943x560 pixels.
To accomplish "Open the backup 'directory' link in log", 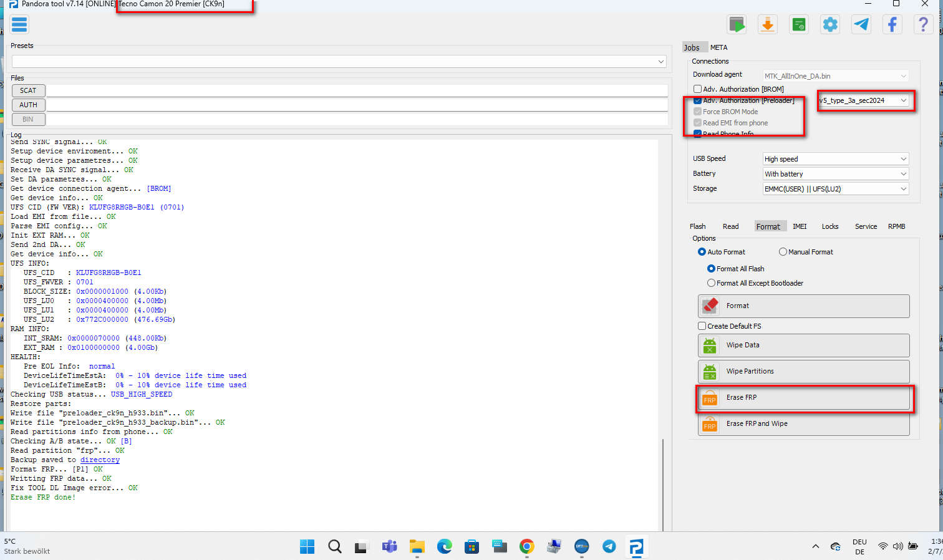I will [x=100, y=460].
